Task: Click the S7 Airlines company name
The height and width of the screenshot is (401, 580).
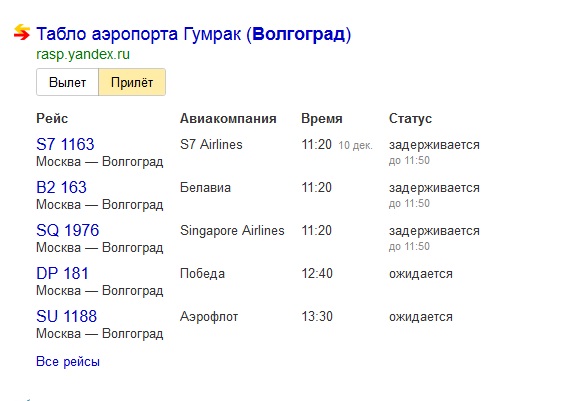Action: (x=211, y=144)
